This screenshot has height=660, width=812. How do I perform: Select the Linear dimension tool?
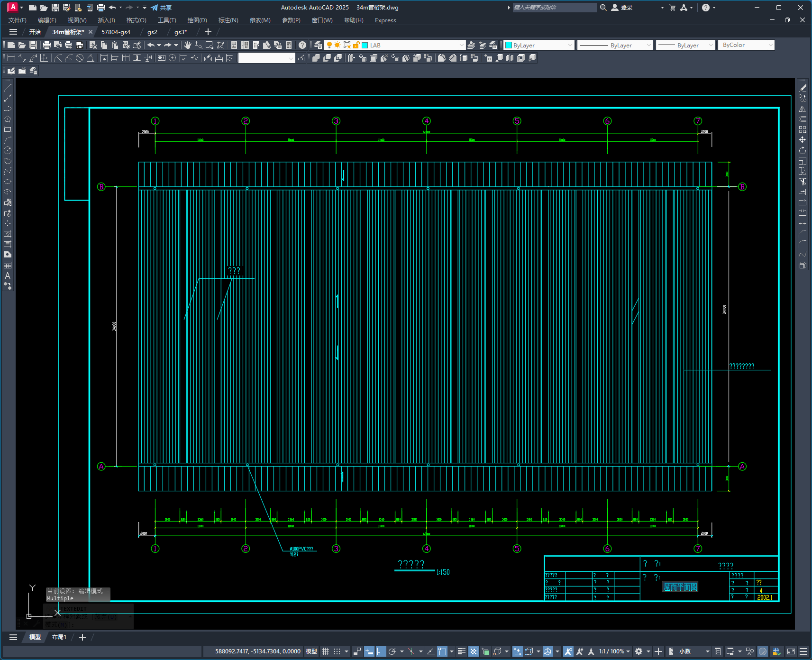[x=11, y=58]
